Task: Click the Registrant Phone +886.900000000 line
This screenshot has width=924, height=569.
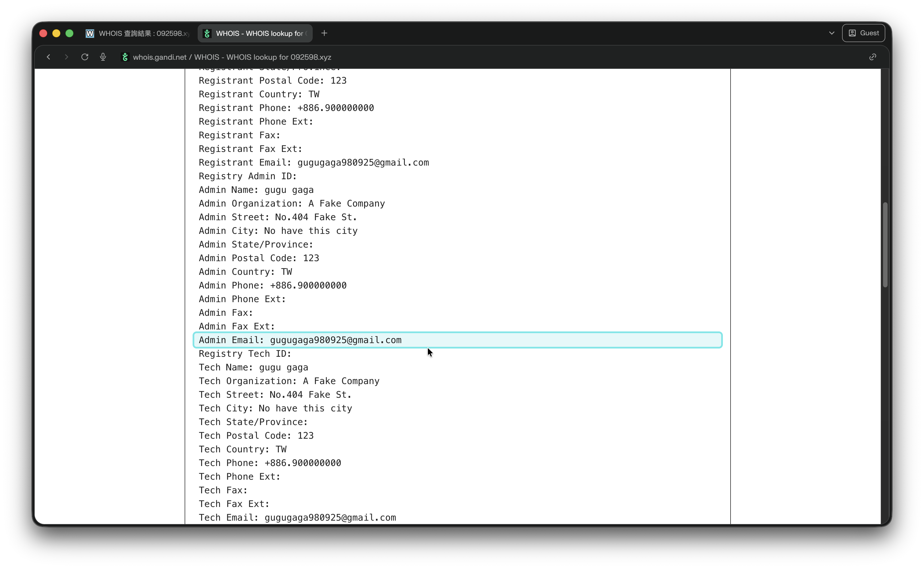Action: pyautogui.click(x=286, y=108)
